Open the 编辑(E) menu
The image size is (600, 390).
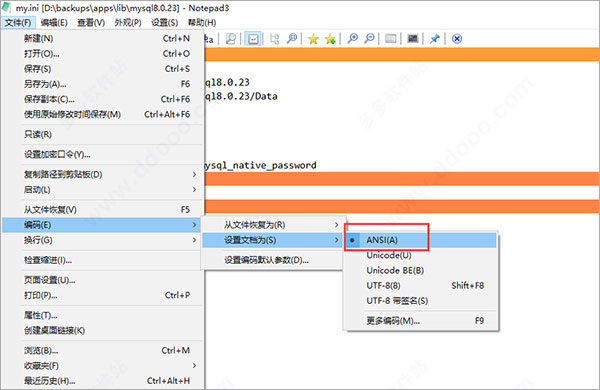(54, 23)
